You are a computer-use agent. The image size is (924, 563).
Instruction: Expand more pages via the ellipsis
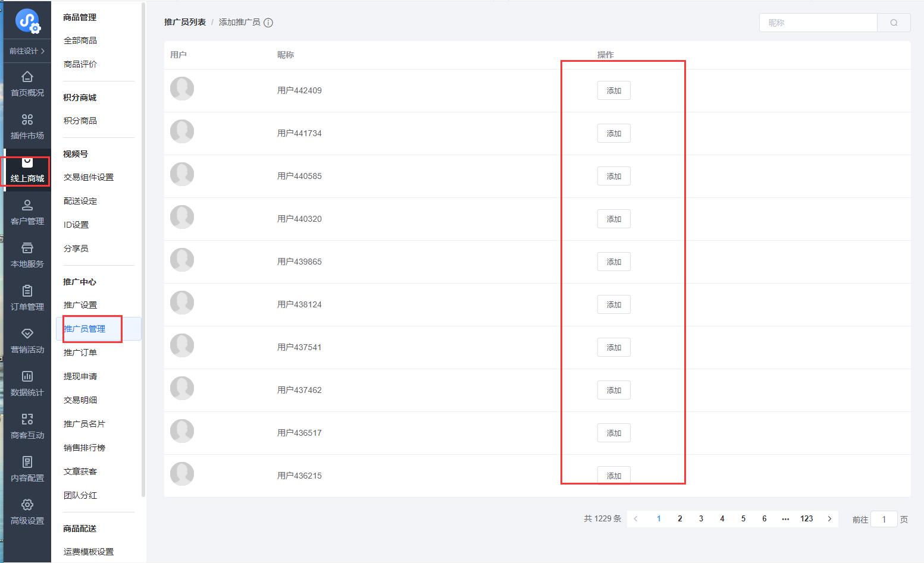tap(785, 518)
